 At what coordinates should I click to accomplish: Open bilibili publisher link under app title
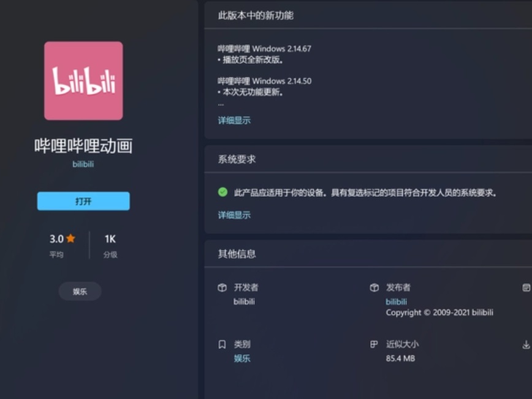tap(83, 164)
